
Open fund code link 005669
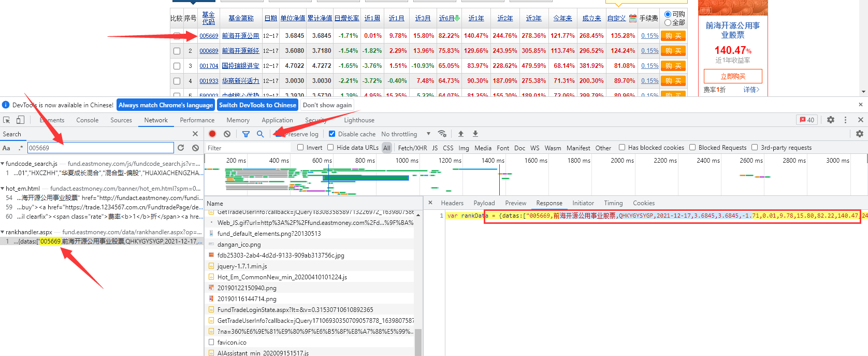pyautogui.click(x=209, y=36)
